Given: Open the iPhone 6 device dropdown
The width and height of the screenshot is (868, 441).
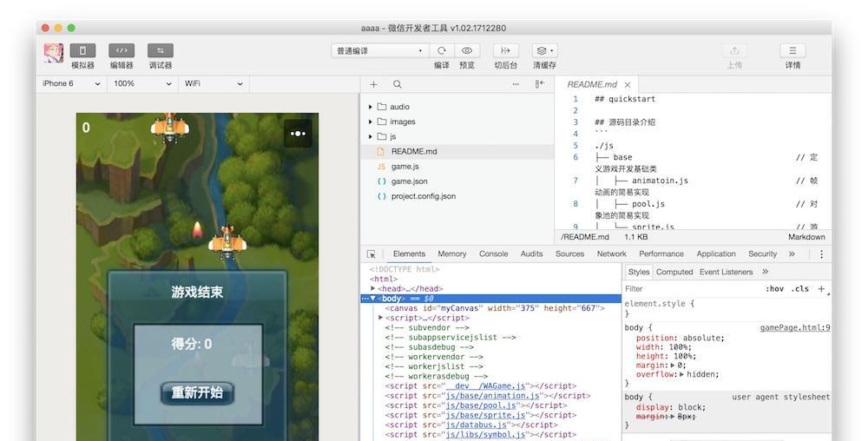Looking at the screenshot, I should click(71, 83).
